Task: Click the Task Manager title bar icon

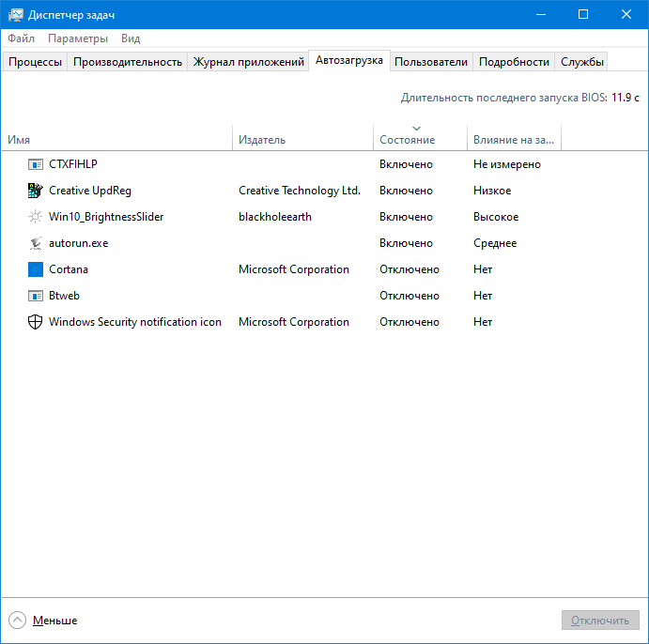Action: pos(15,15)
